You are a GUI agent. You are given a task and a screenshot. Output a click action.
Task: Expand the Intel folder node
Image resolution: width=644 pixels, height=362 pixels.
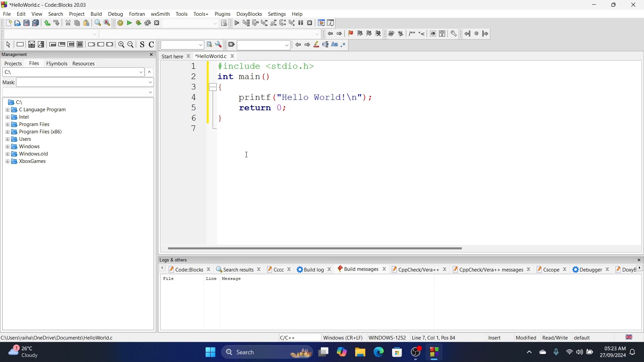[8, 118]
